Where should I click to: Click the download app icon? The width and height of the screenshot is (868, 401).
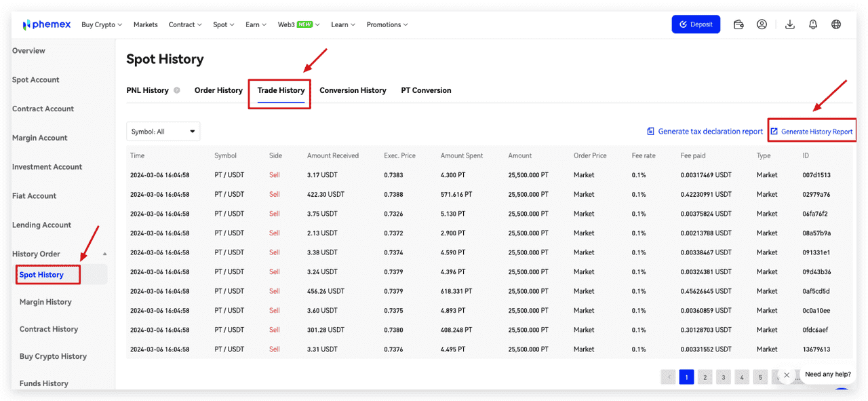pos(789,24)
